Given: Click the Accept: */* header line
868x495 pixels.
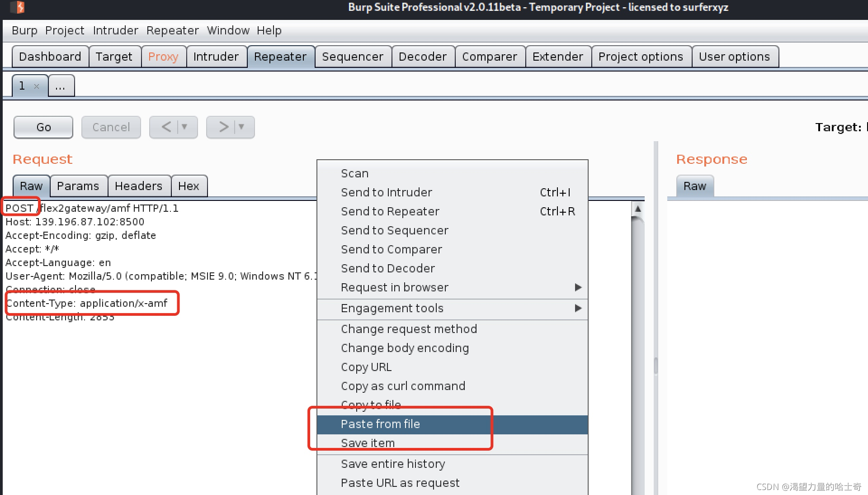Looking at the screenshot, I should [32, 249].
